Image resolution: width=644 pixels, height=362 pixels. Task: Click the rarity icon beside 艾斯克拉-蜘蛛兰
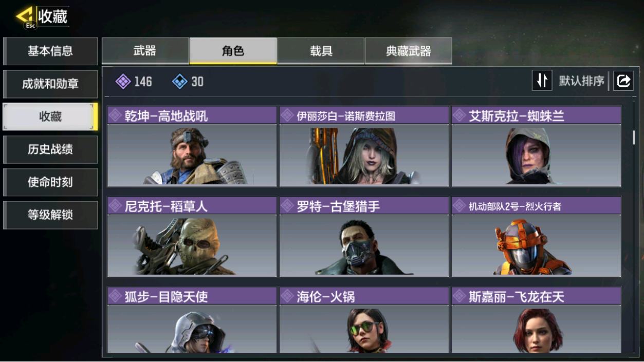click(x=459, y=116)
